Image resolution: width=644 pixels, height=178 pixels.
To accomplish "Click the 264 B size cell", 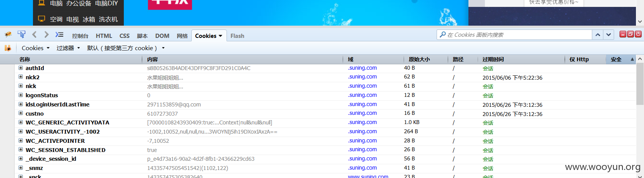I will click(x=411, y=131).
